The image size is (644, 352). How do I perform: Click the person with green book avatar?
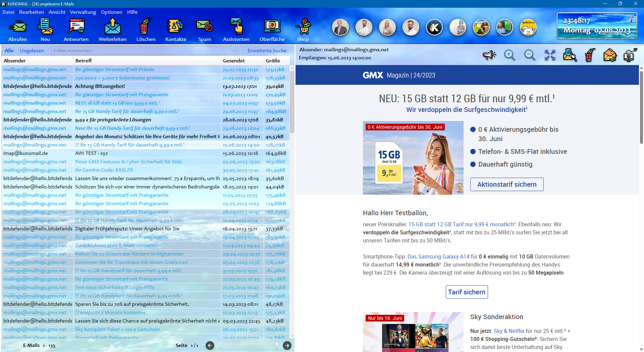[505, 27]
